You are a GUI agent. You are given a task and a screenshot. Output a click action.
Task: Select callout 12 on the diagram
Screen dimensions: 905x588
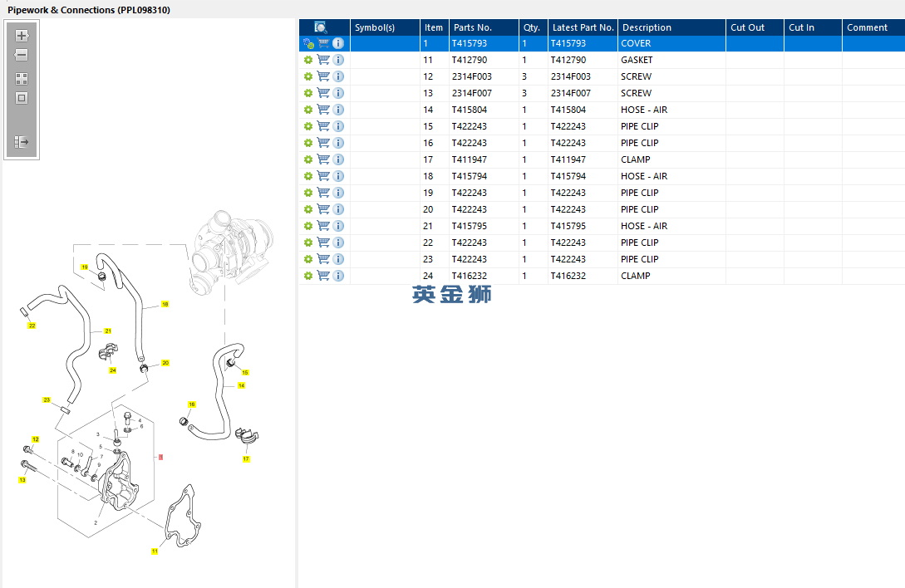[x=35, y=439]
